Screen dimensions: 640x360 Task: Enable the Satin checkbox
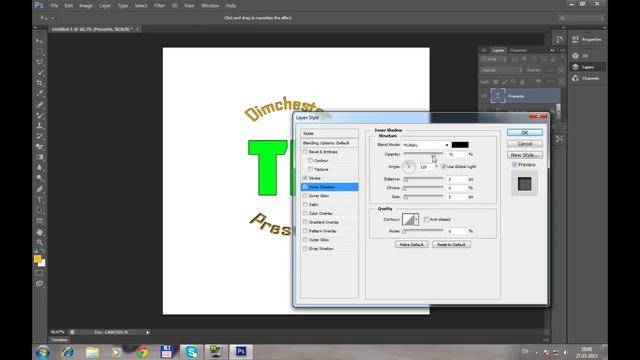305,204
